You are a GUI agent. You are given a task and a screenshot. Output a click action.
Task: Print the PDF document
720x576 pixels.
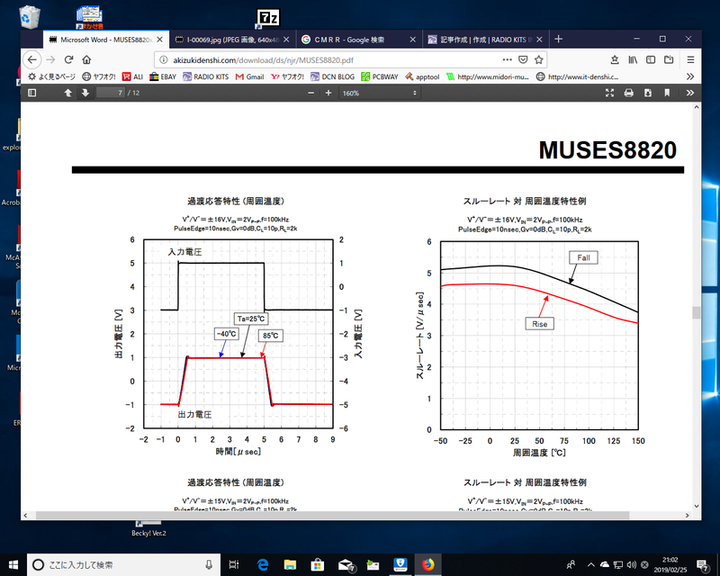click(629, 93)
